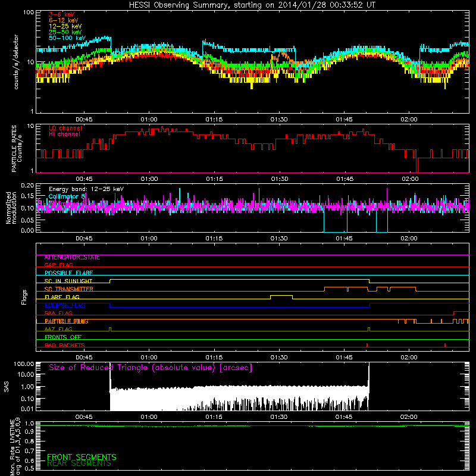
Task: Click the Size of Reduced Triangle caption
Action: (151, 368)
